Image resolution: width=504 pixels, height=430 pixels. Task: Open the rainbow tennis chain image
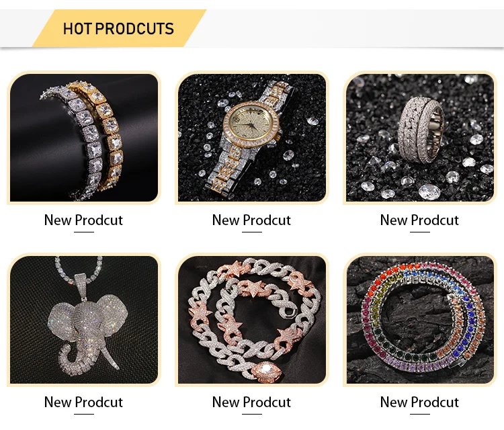pos(420,320)
